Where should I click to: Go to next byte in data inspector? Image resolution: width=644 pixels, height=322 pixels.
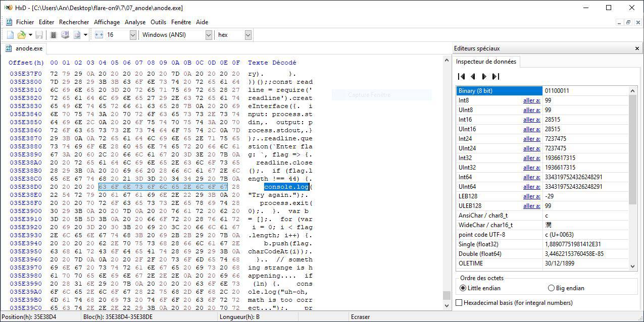click(484, 77)
